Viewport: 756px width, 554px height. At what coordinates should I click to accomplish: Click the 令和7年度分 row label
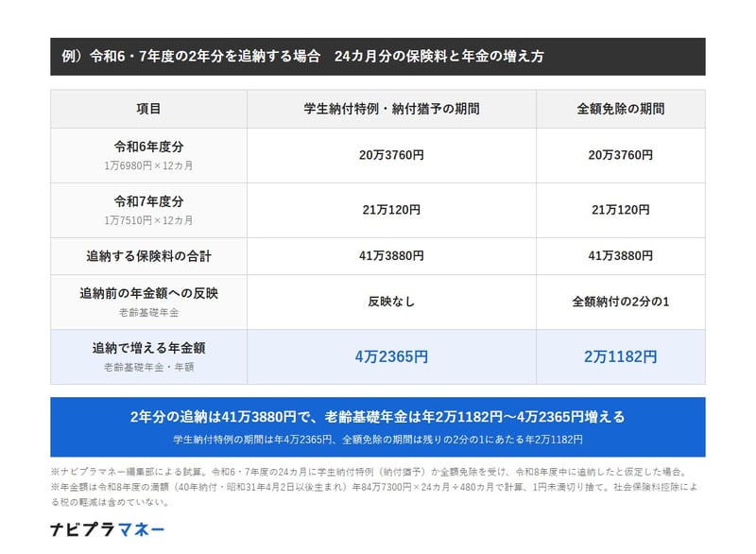click(148, 201)
